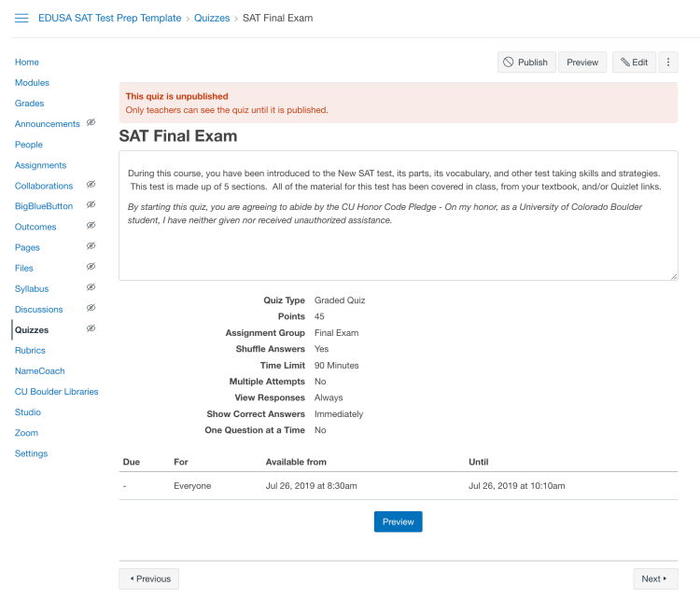Click the eye icon next to Outcomes
700x599 pixels.
tap(91, 226)
